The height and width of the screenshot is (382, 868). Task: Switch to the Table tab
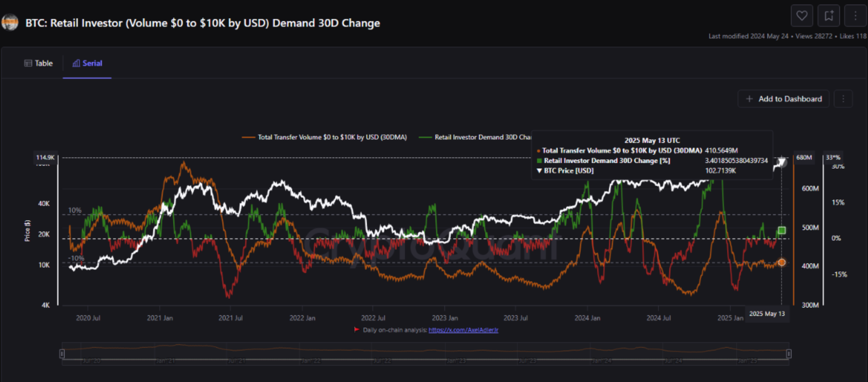click(38, 63)
